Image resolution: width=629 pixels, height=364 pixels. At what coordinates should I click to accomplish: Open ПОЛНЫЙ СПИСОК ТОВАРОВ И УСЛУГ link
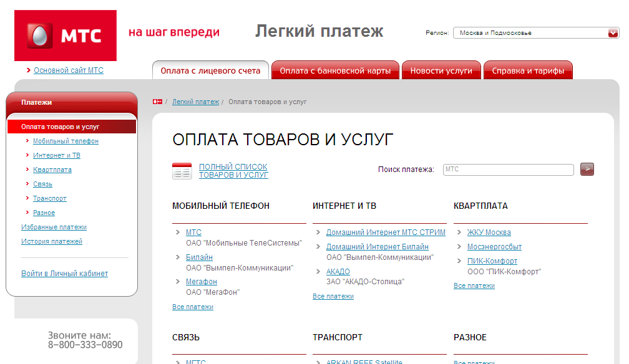click(233, 171)
